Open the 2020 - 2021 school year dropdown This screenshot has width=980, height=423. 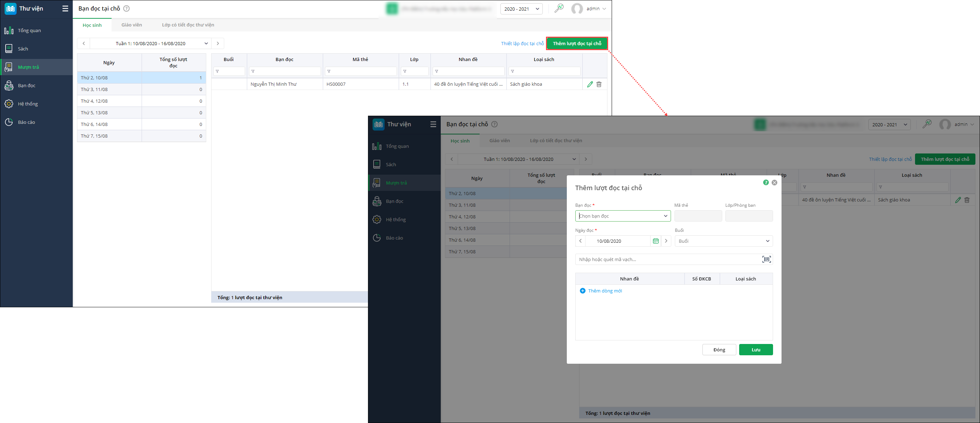[521, 9]
